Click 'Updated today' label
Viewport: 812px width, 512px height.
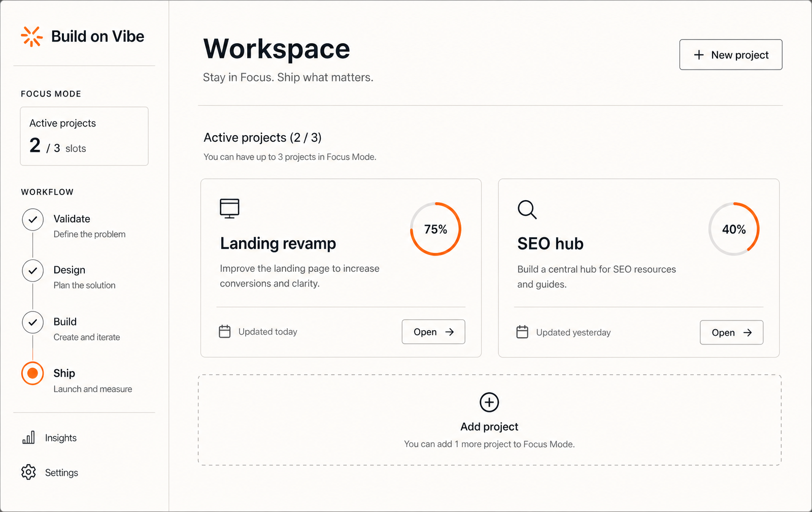coord(268,332)
